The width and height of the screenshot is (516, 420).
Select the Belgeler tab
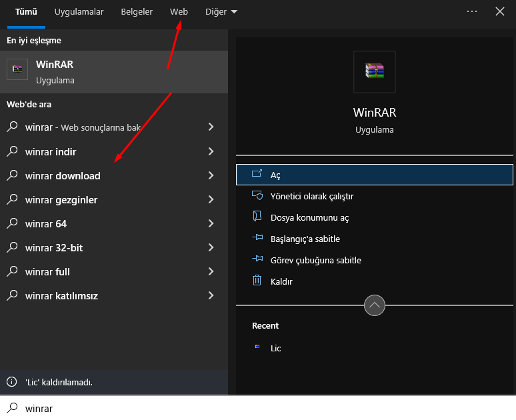(x=137, y=12)
